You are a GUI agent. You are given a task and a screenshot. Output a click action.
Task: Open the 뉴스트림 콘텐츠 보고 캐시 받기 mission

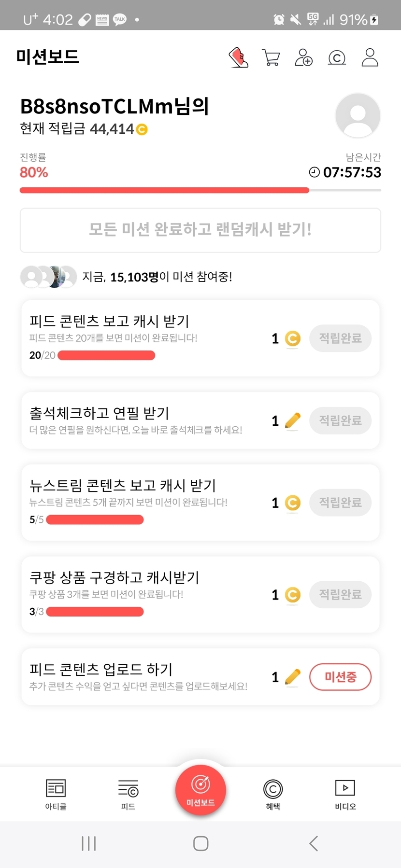click(145, 502)
